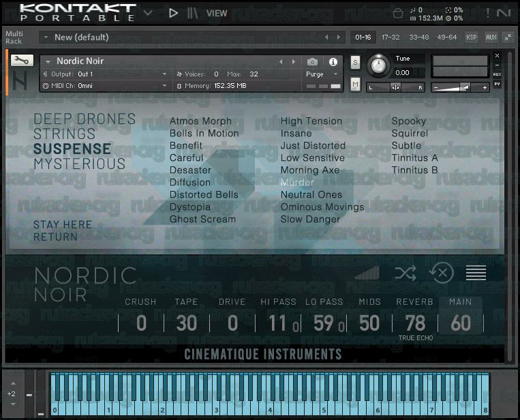The image size is (520, 420).
Task: Select the DEEP DRONES category
Action: [x=85, y=119]
